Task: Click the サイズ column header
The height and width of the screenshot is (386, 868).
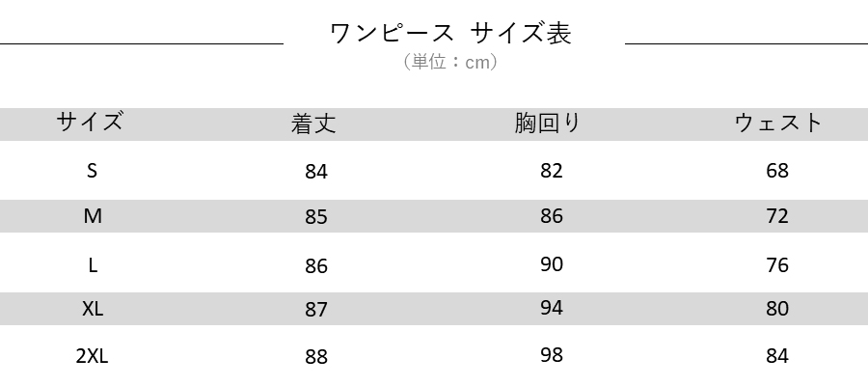Action: coord(90,122)
